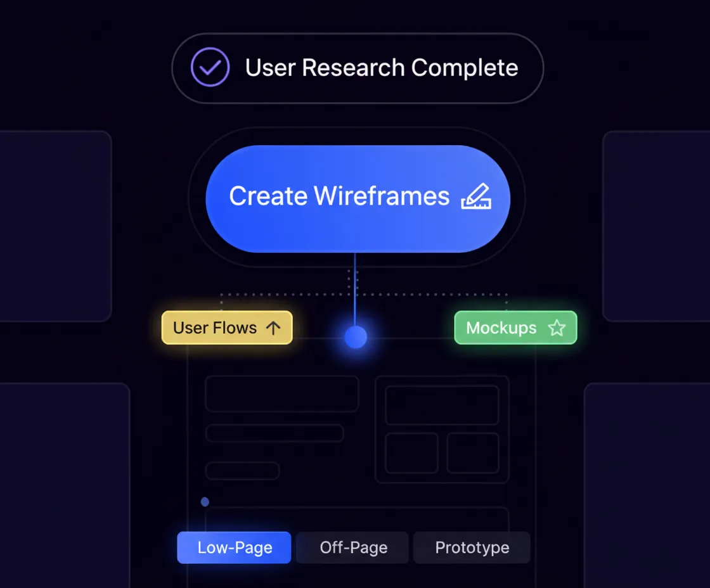Click the up arrow in User Flows
This screenshot has width=710, height=588.
tap(273, 328)
